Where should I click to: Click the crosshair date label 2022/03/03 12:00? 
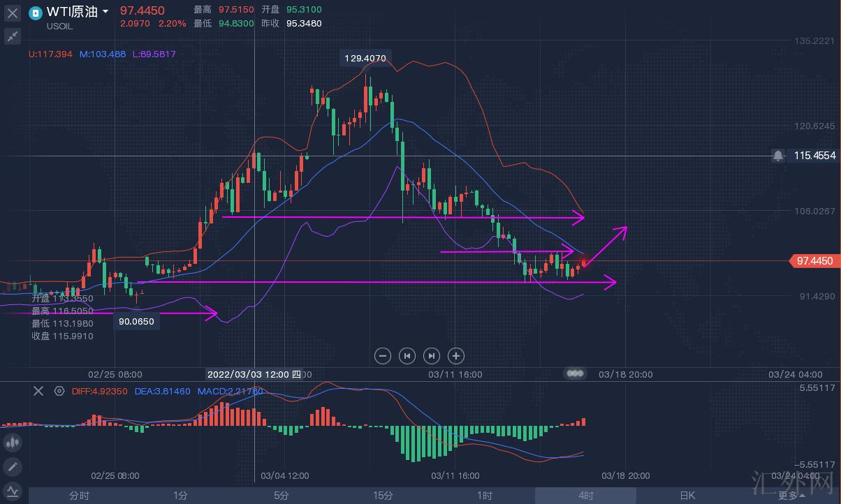click(254, 374)
